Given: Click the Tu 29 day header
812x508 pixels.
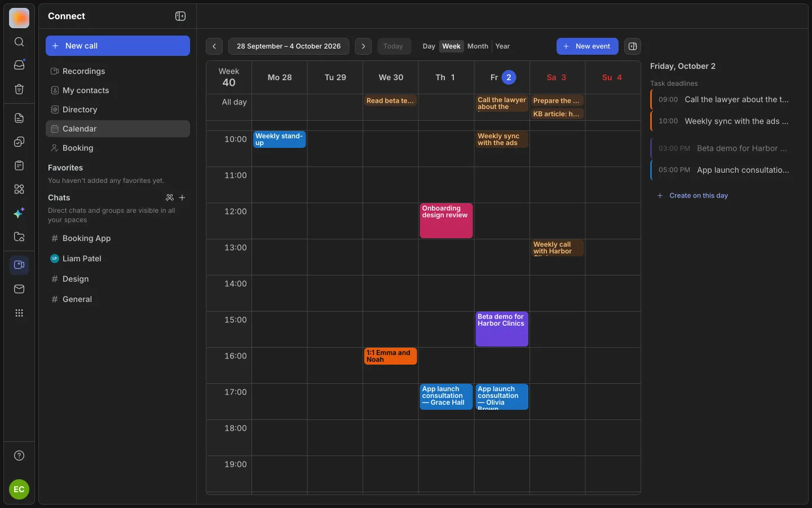Looking at the screenshot, I should [x=336, y=77].
